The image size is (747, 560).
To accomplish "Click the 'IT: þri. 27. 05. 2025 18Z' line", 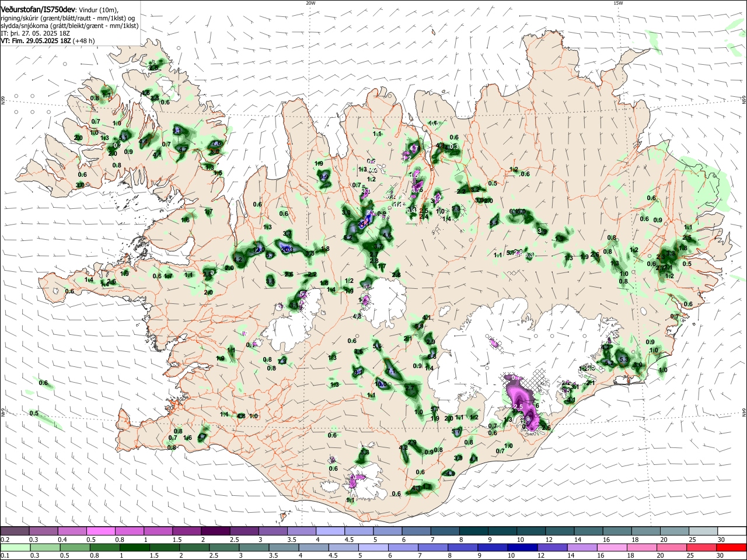I will 35,33.
